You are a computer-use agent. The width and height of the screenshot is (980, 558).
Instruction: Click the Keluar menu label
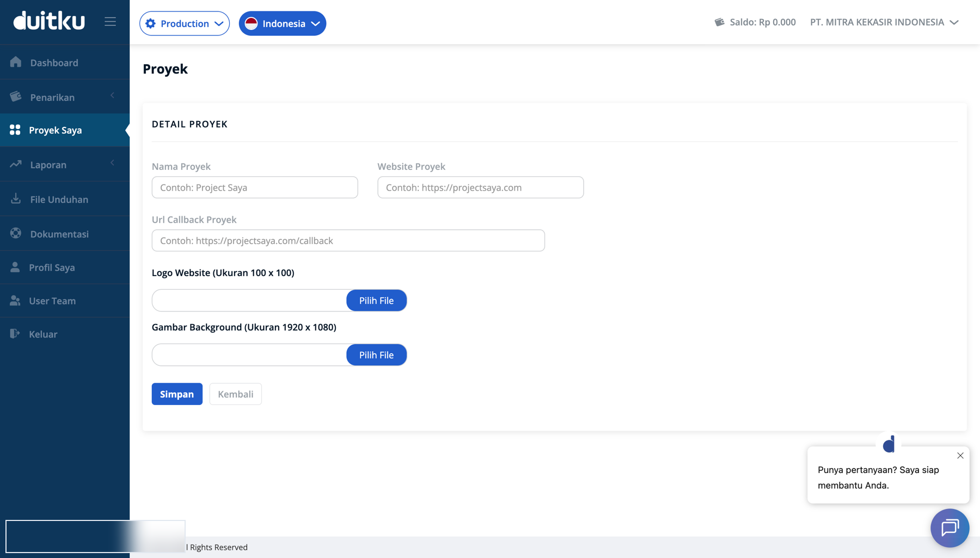coord(43,334)
